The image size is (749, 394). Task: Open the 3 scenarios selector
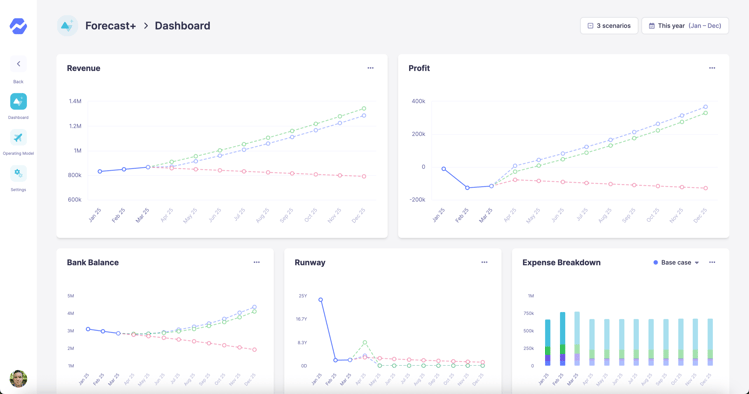tap(609, 26)
